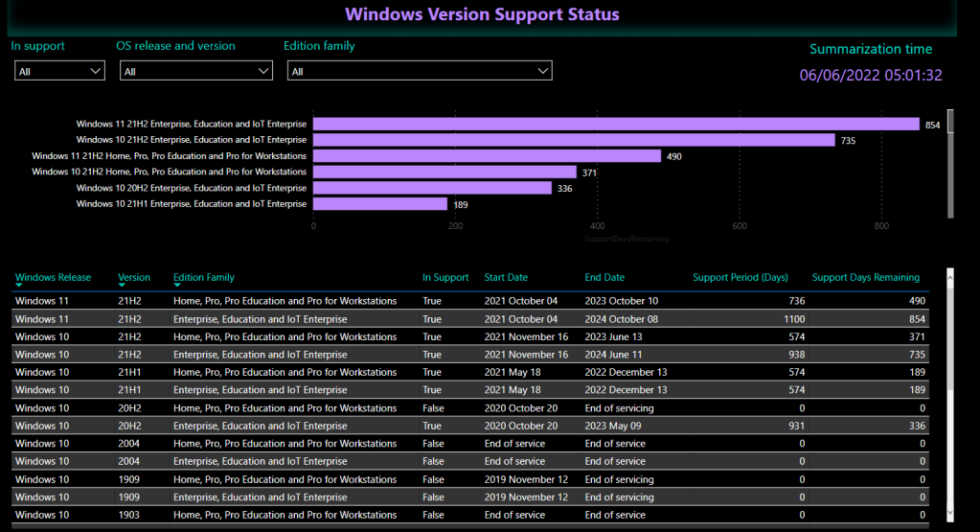This screenshot has width=980, height=532.
Task: Select the 854-day Windows 11 Enterprise bar
Action: point(616,125)
